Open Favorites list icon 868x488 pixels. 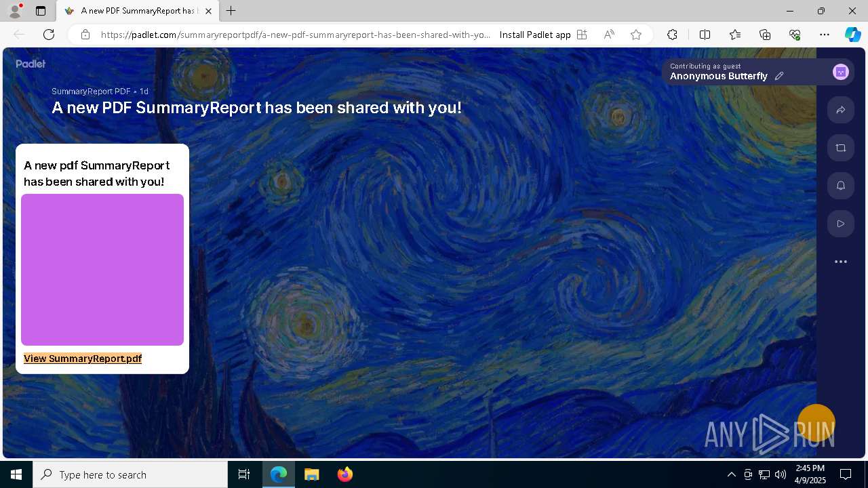pyautogui.click(x=735, y=35)
